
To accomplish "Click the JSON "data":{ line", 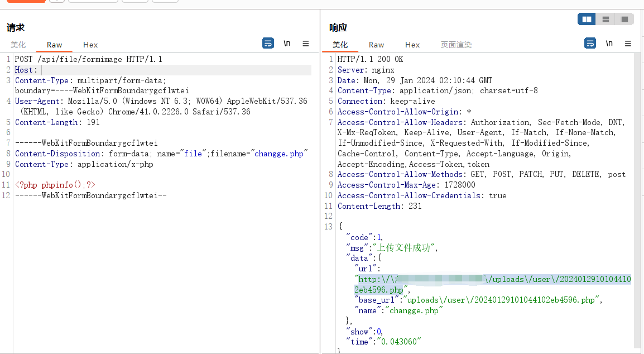I will click(364, 258).
